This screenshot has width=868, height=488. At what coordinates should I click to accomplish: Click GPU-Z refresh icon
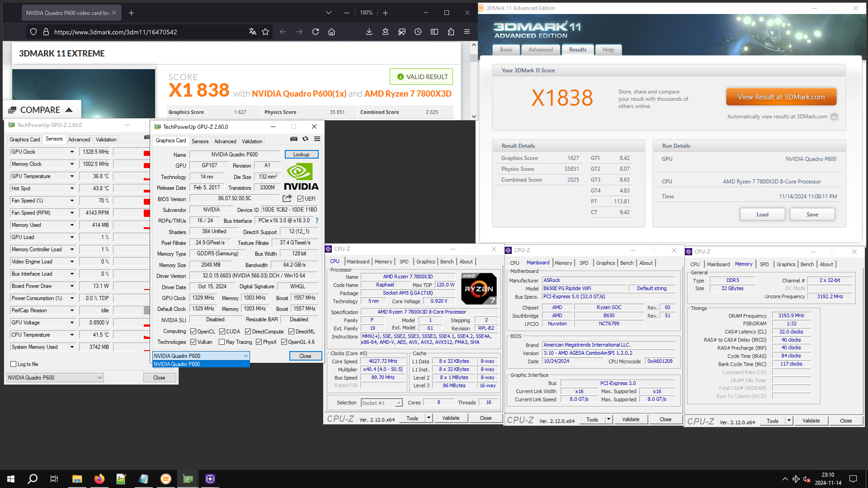point(306,139)
